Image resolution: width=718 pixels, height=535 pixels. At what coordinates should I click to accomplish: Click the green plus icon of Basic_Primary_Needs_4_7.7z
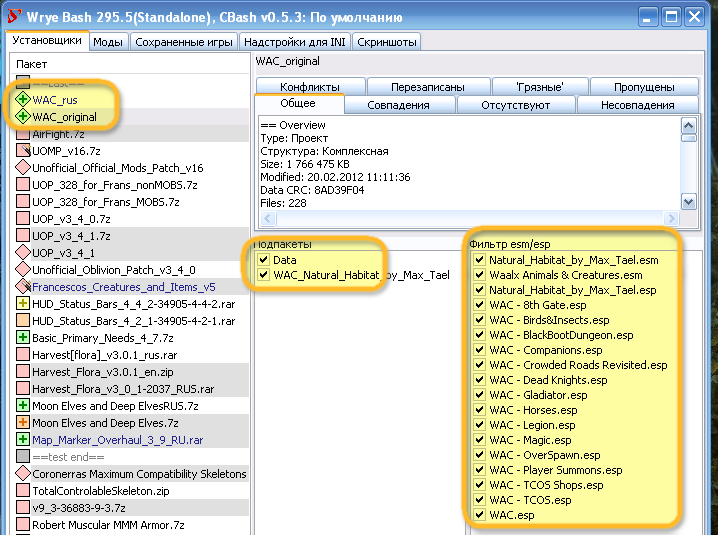pyautogui.click(x=22, y=337)
